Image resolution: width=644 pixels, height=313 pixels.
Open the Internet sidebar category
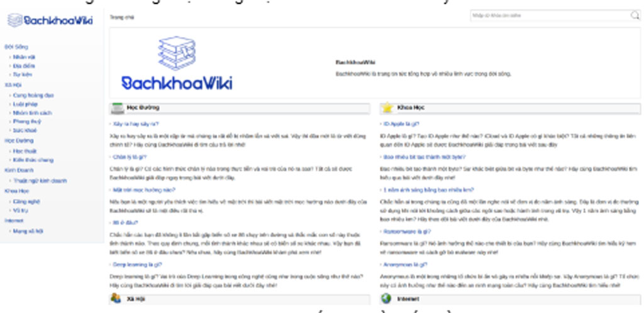(14, 221)
